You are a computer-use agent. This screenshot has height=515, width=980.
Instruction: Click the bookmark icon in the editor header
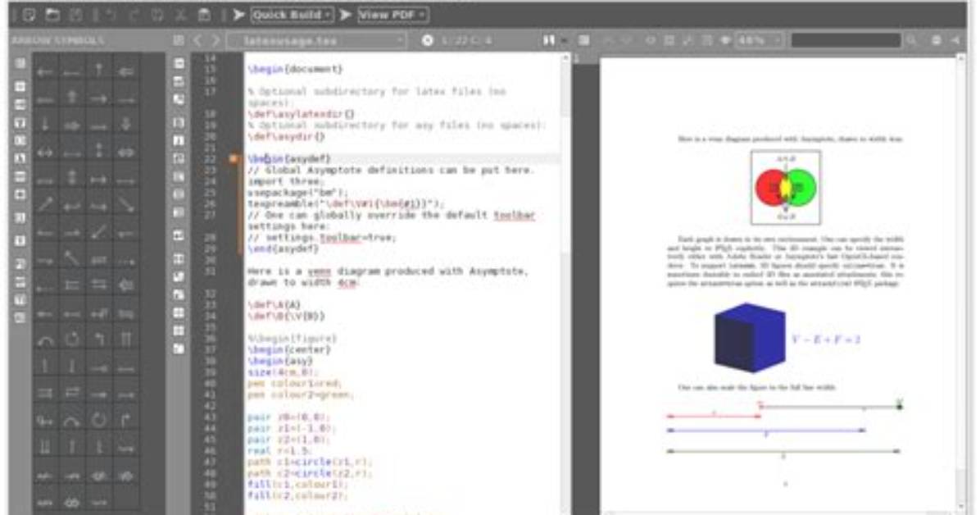[549, 41]
